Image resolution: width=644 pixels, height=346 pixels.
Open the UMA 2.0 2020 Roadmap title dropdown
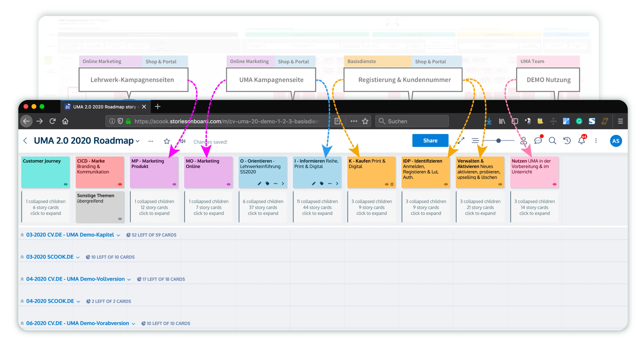coord(137,141)
